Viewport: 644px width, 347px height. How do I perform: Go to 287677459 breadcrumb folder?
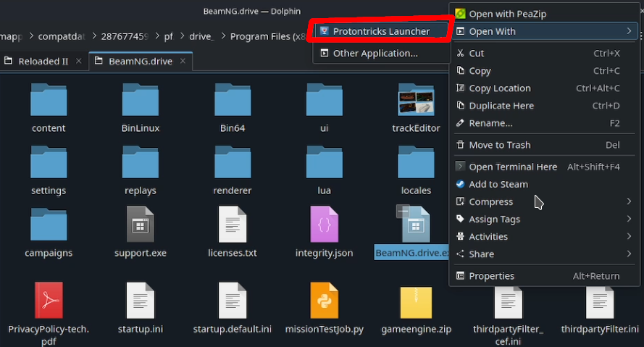[x=125, y=36]
